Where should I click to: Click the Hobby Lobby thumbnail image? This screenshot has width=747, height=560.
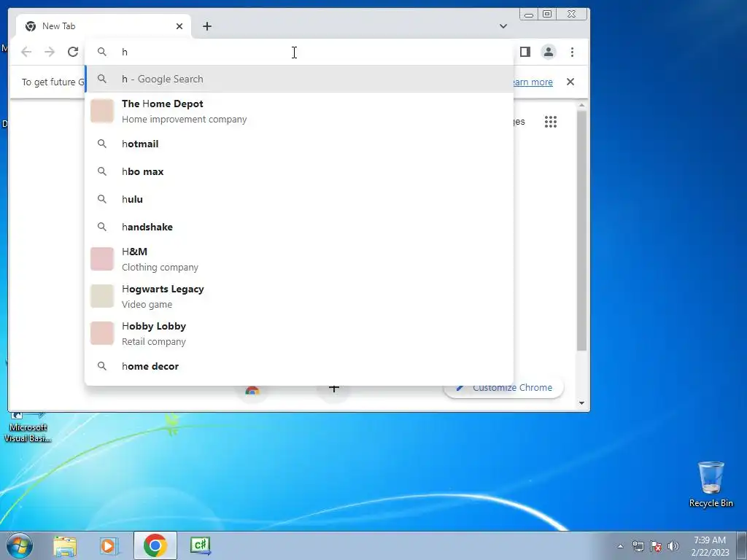coord(102,333)
